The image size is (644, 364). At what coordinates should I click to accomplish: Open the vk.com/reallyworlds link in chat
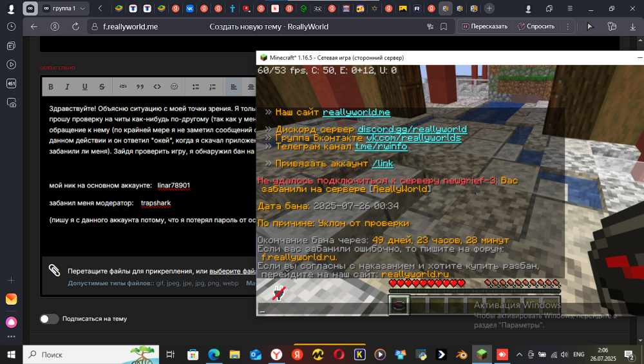pyautogui.click(x=413, y=138)
